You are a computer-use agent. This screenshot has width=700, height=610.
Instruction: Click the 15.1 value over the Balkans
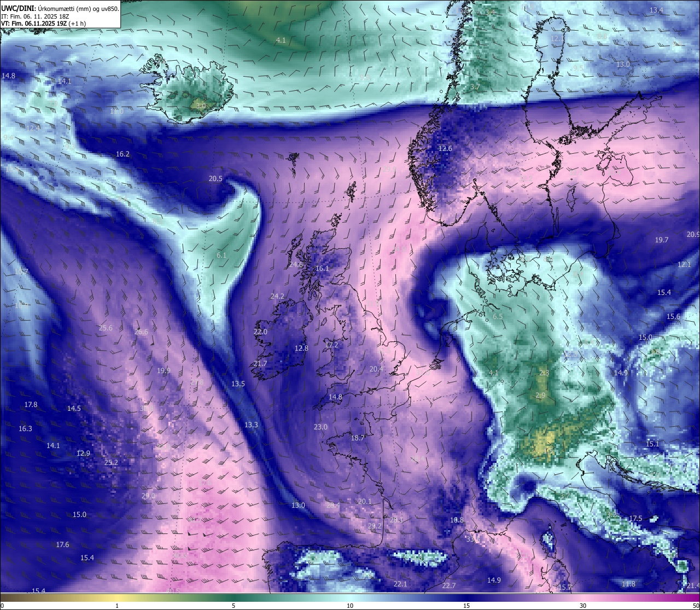[652, 444]
